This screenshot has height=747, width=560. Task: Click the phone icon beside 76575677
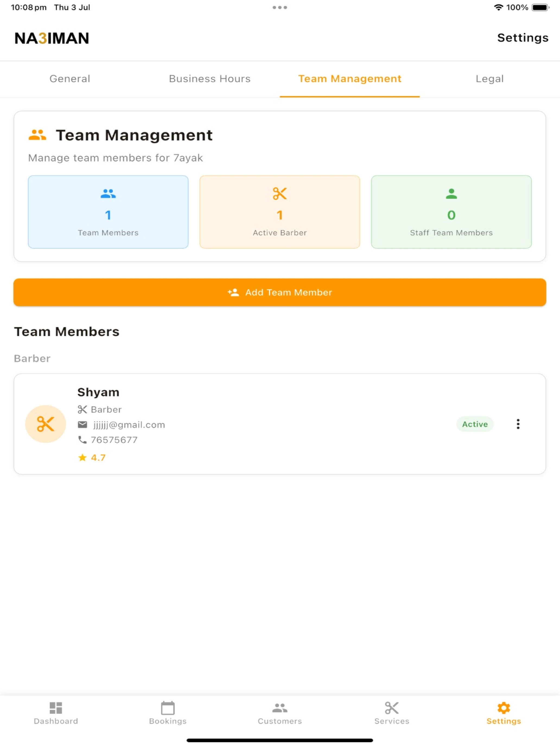(82, 440)
